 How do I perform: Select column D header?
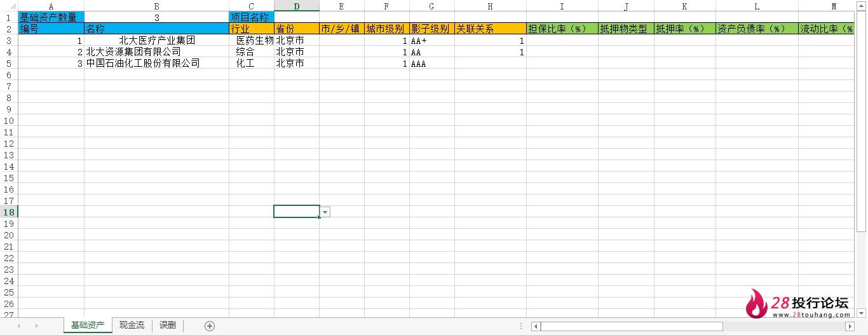click(x=297, y=6)
